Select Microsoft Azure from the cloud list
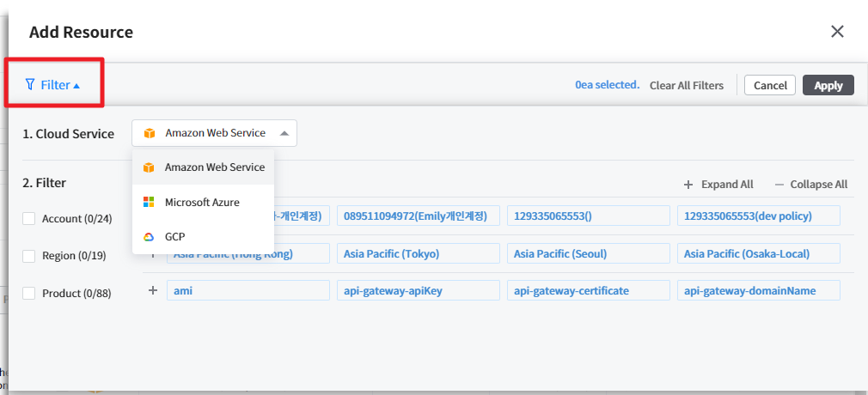This screenshot has width=868, height=395. click(x=202, y=202)
